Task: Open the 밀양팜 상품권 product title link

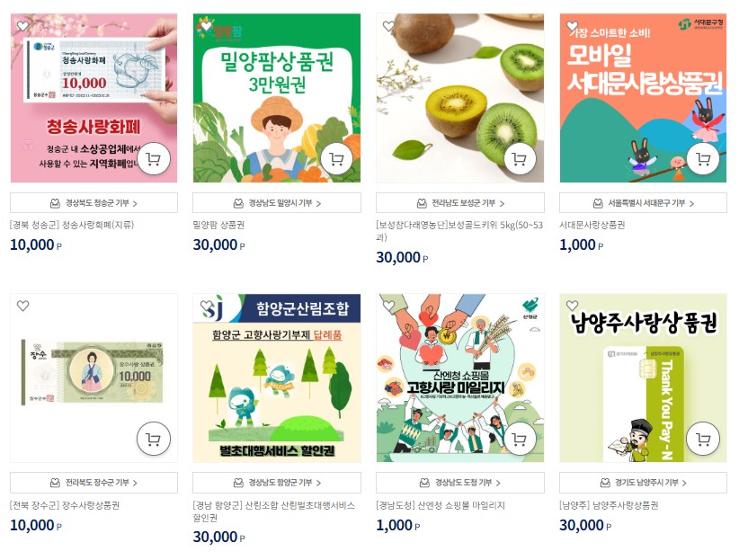Action: (218, 225)
